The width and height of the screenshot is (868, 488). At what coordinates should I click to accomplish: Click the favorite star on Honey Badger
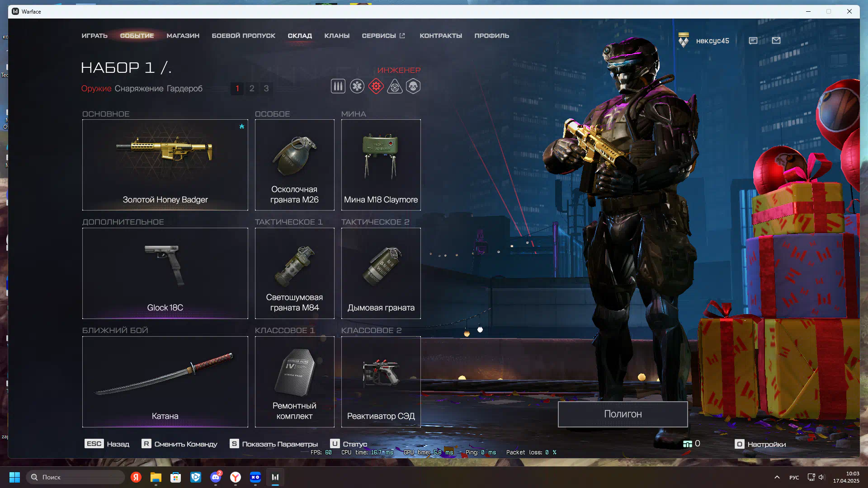point(242,127)
